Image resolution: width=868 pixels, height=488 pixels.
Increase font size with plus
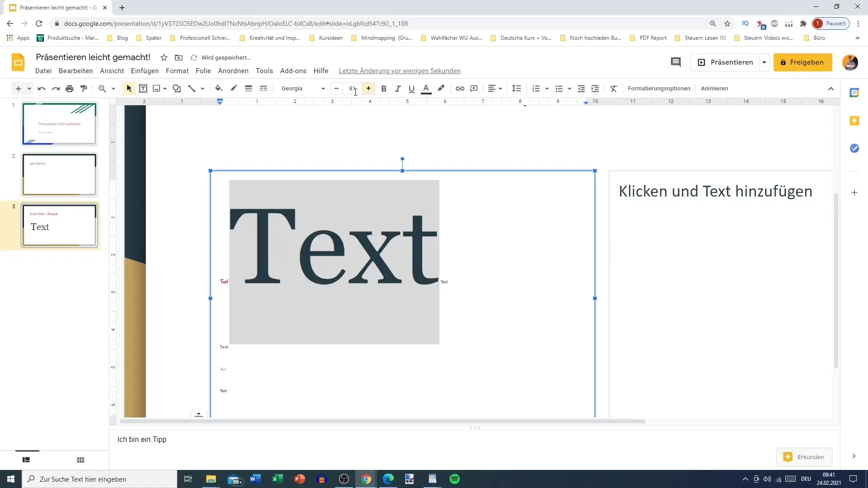[368, 89]
